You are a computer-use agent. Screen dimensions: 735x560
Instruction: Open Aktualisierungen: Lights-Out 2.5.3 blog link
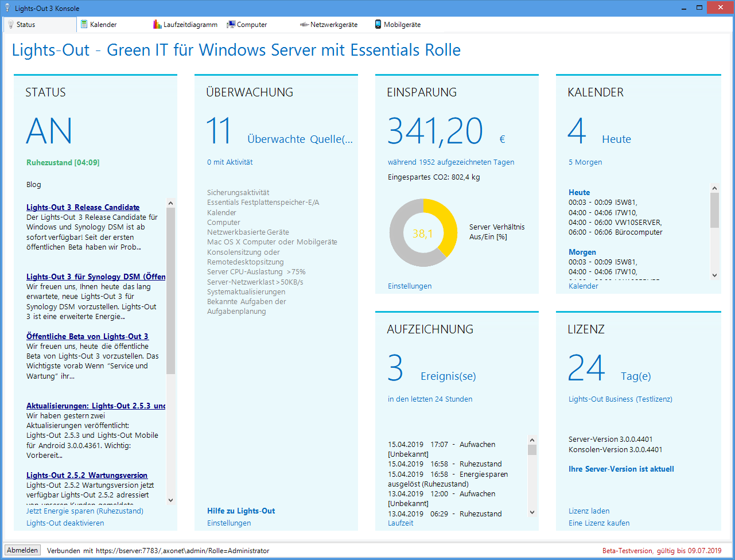(x=96, y=406)
